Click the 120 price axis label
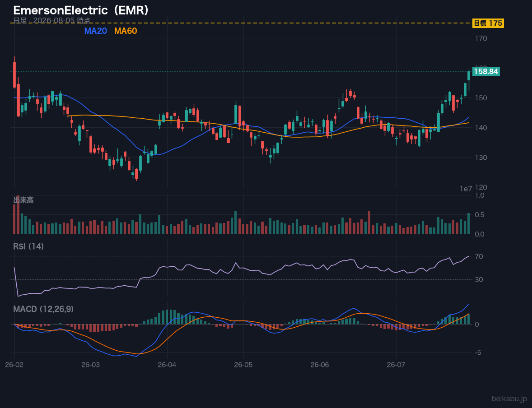The image size is (532, 408). tap(481, 188)
